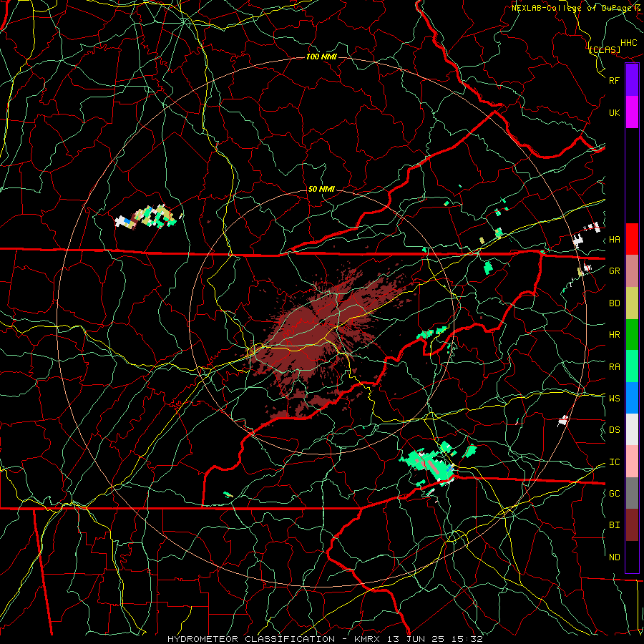Image resolution: width=644 pixels, height=644 pixels.
Task: Select the BI brown legend swatch
Action: tap(632, 525)
